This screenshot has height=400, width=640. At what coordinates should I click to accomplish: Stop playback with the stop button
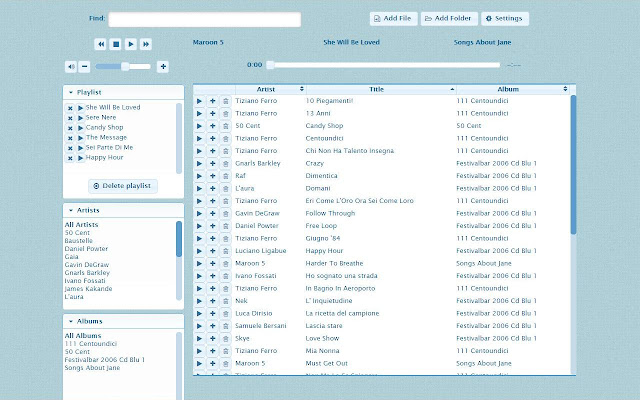click(116, 44)
